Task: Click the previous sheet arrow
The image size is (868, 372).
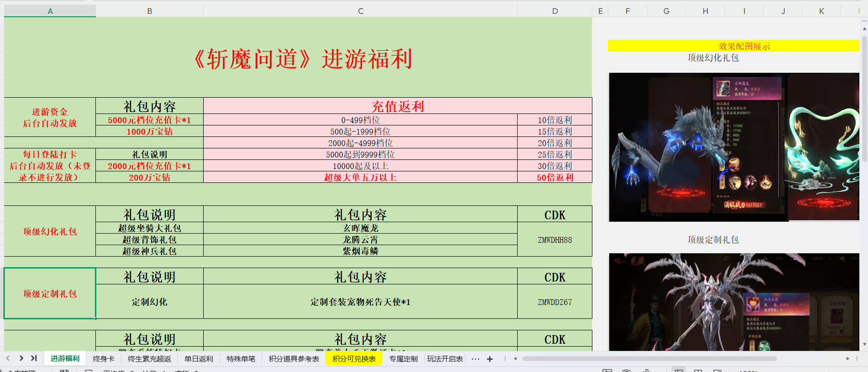Action: coord(8,358)
